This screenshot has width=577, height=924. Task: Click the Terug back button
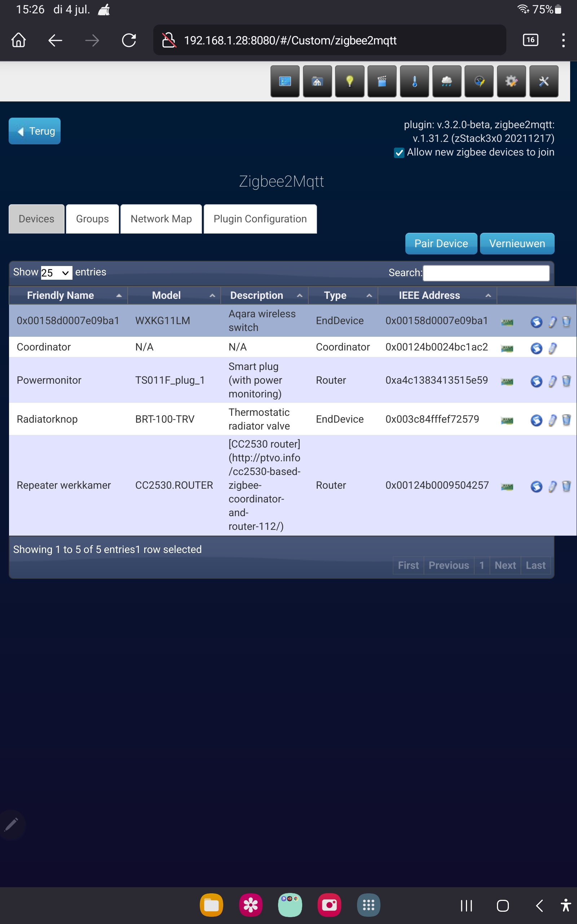point(34,131)
